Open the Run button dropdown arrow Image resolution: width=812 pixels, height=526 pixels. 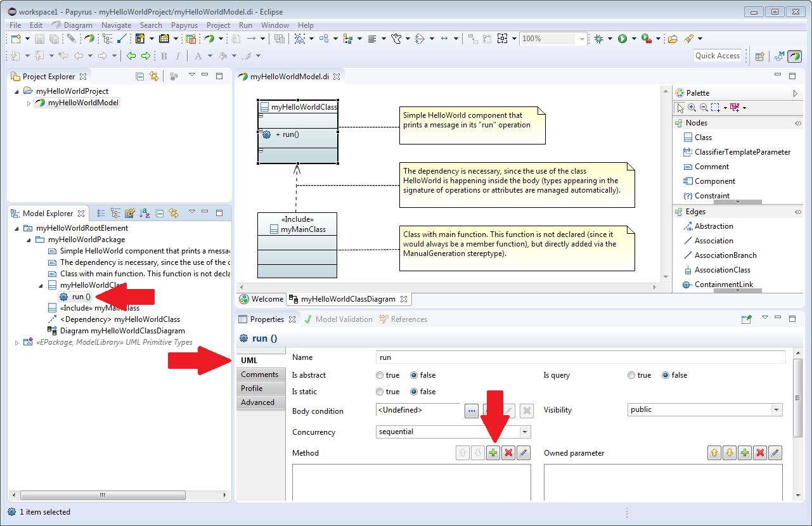coord(633,39)
